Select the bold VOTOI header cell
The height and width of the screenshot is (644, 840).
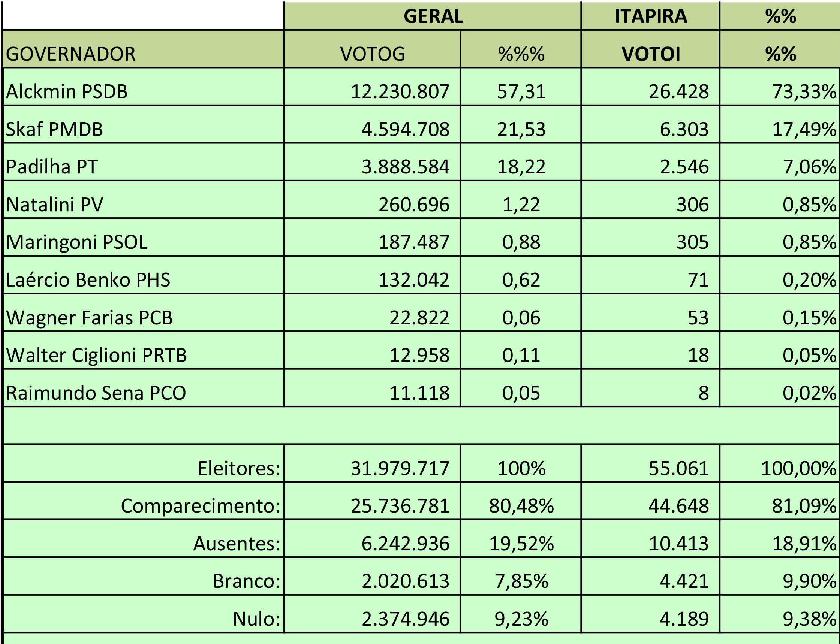coord(650,49)
